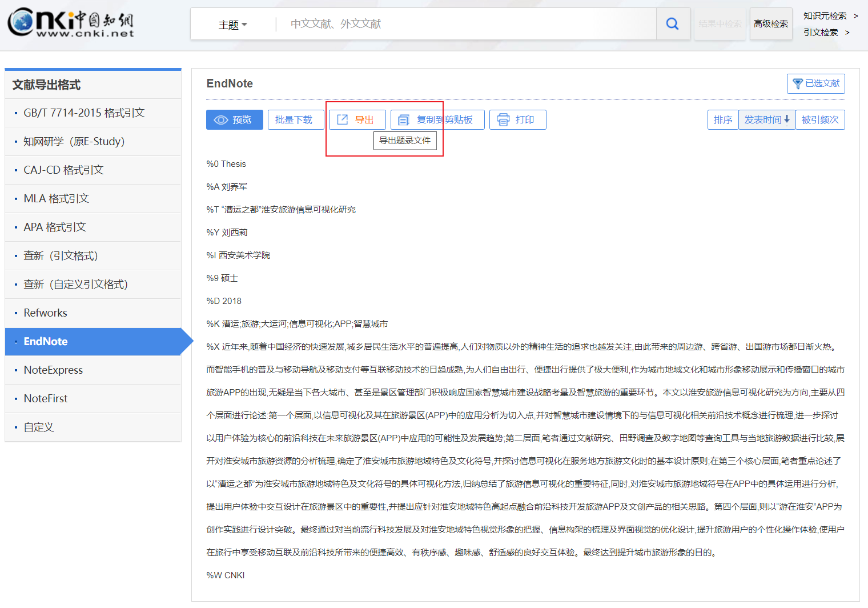Screen dimensions: 868x608
Task: Select NoteExpress export format
Action: (93, 370)
